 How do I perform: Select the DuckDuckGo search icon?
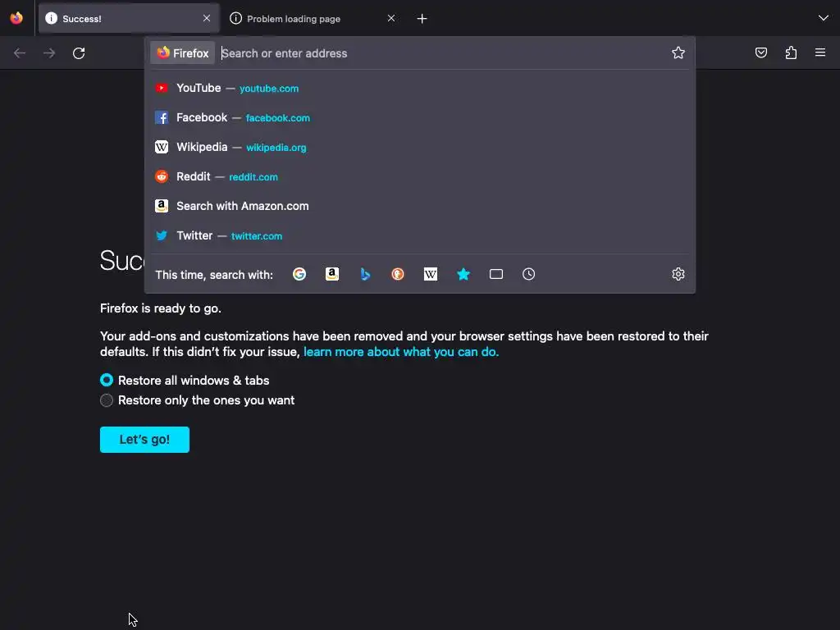coord(398,274)
